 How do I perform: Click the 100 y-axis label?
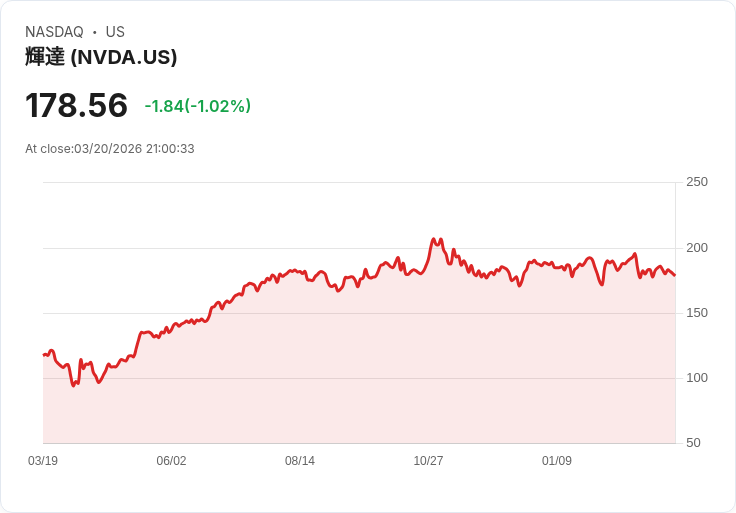coord(696,378)
